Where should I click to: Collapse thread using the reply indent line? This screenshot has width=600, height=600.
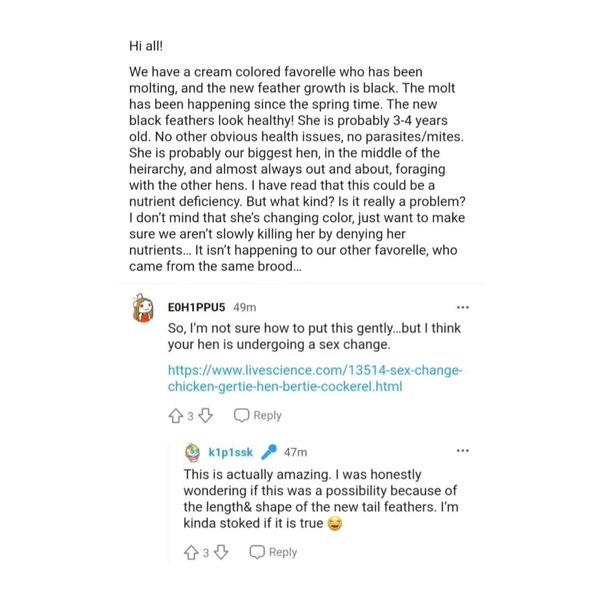tap(168, 502)
